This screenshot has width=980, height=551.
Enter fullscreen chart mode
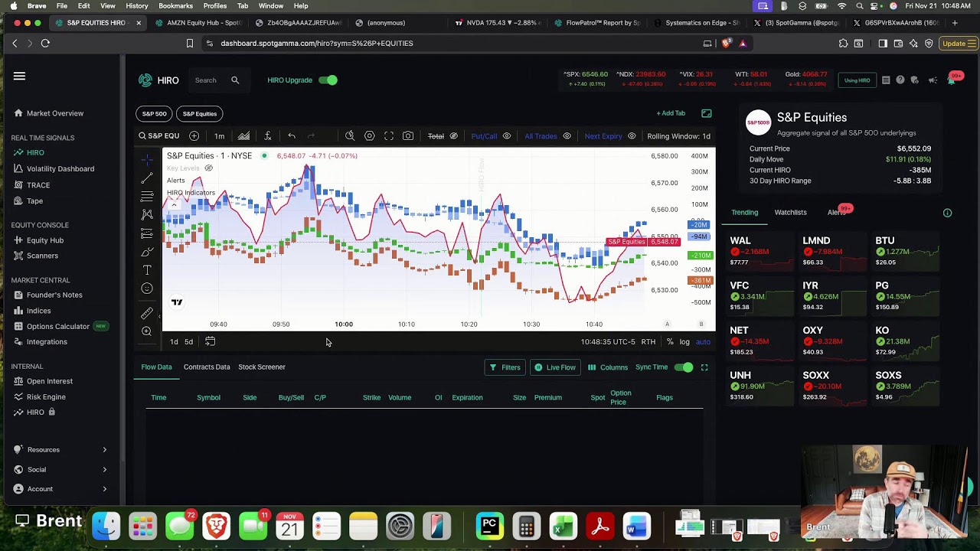(x=389, y=136)
